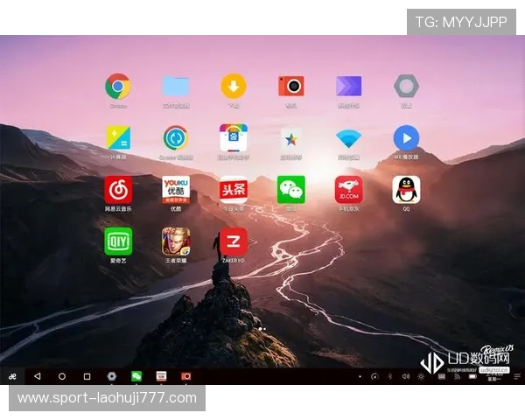This screenshot has height=420, width=525.
Task: Launch ZAKER HD news reader
Action: tap(234, 241)
